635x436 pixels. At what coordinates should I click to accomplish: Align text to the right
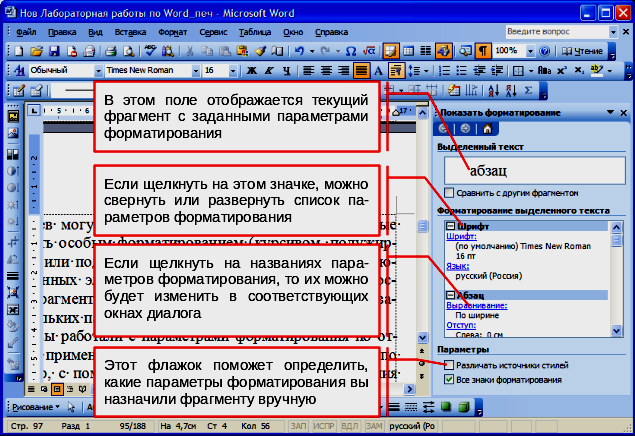click(x=343, y=70)
